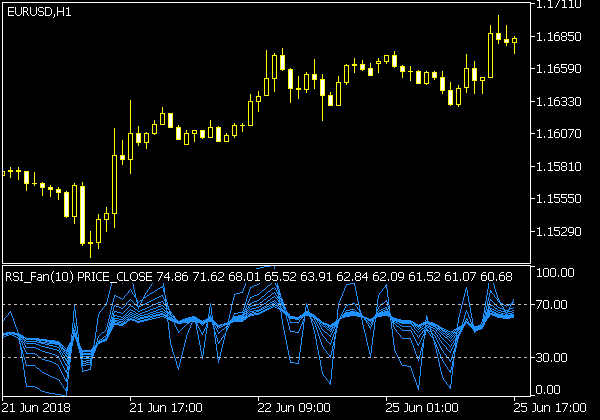Click the 30.00 RSI level label
This screenshot has width=600, height=420.
pyautogui.click(x=551, y=358)
